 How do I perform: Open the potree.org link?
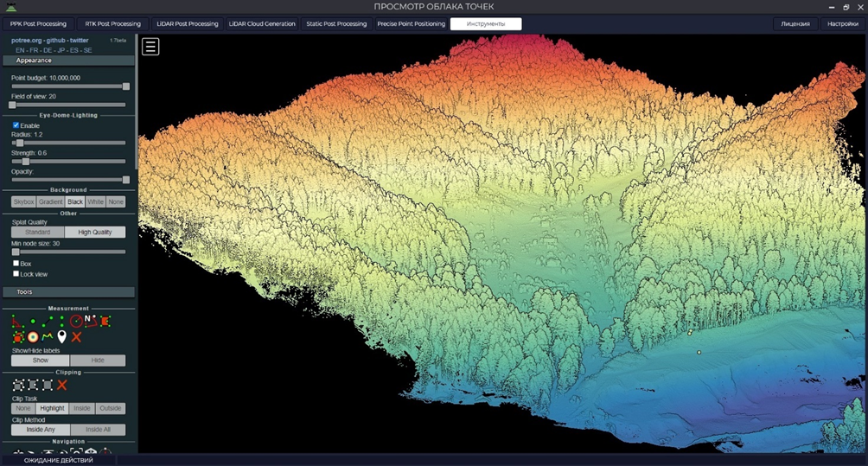pos(26,41)
